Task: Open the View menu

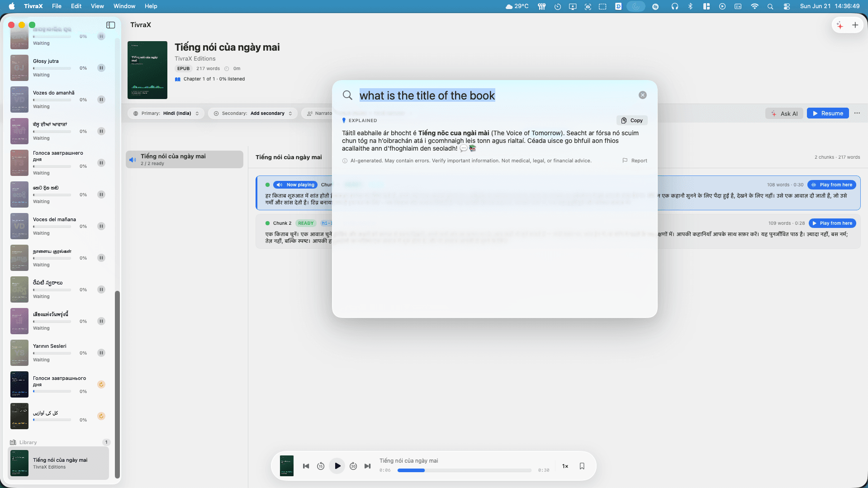Action: pos(97,6)
